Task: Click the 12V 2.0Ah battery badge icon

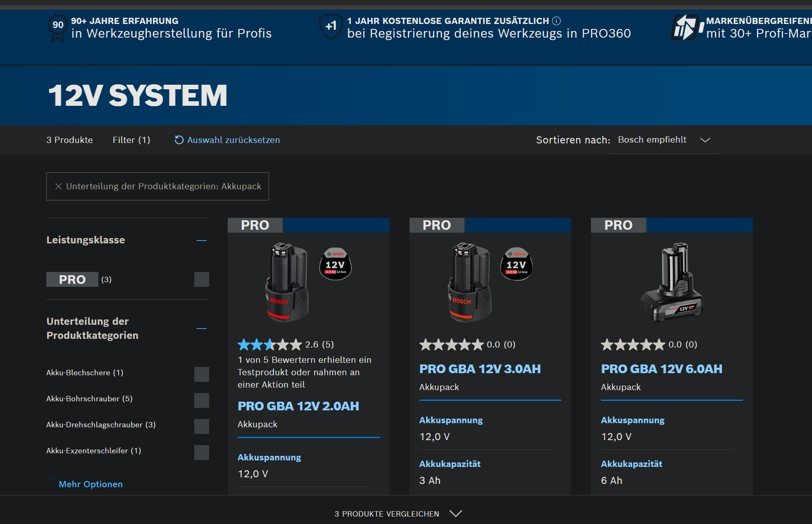Action: point(335,264)
